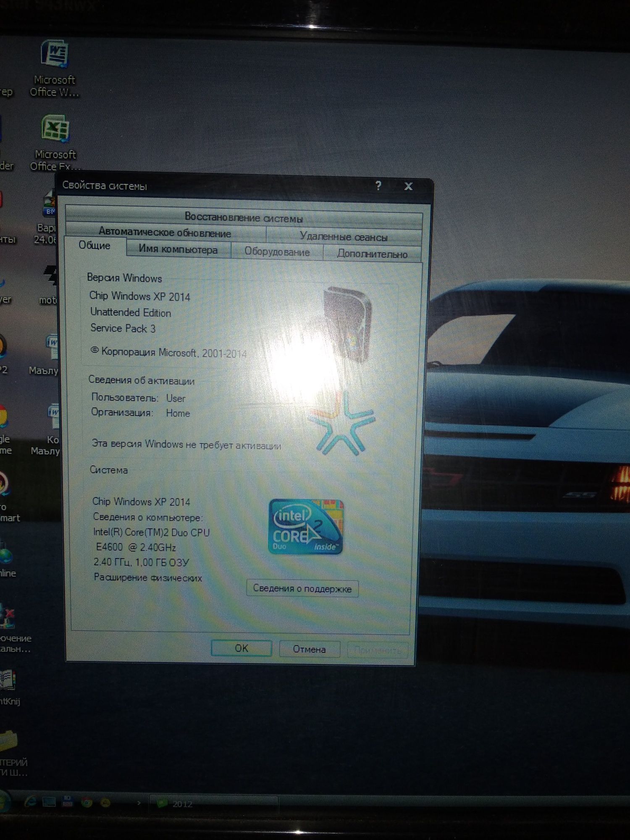Click the help question mark in title bar

(x=378, y=186)
